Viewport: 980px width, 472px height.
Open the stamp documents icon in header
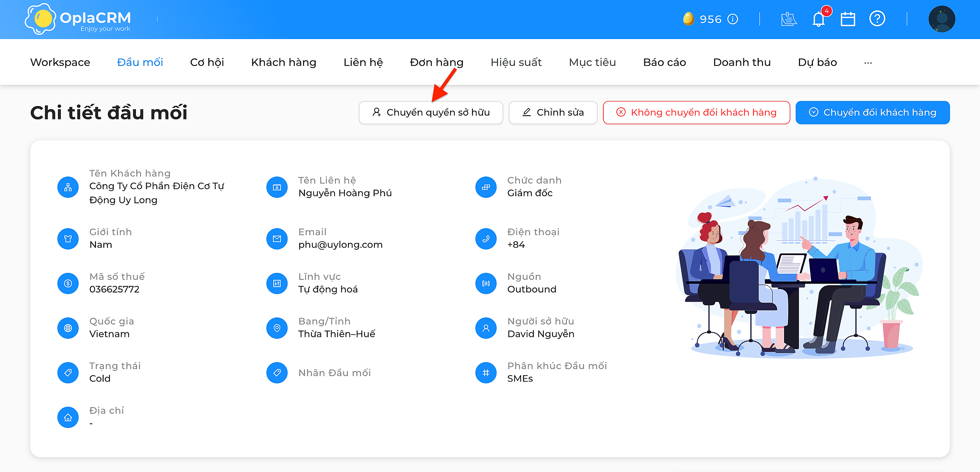pos(789,19)
